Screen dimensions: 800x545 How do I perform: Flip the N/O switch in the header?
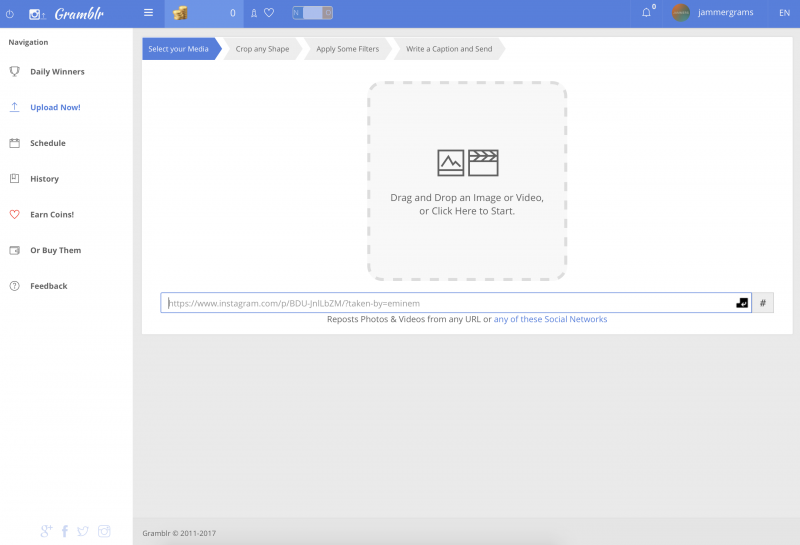[313, 13]
